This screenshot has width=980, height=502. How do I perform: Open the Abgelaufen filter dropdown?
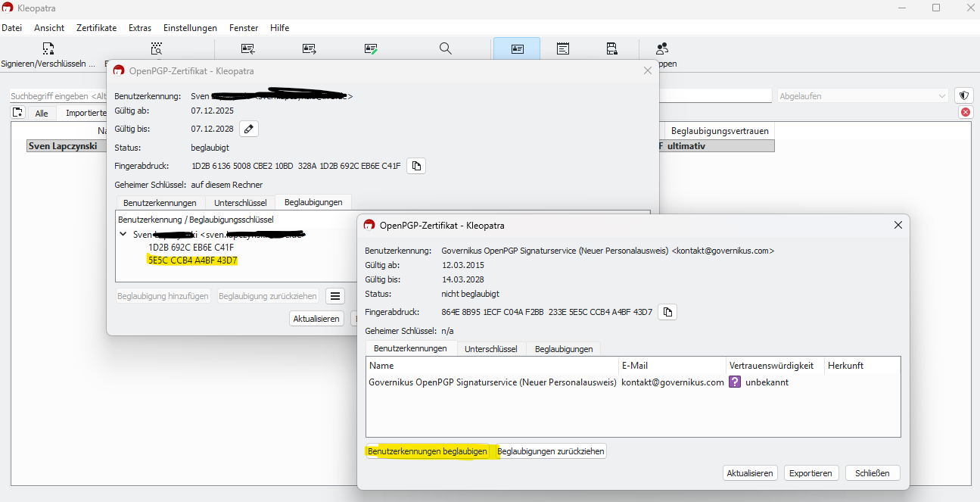point(863,96)
